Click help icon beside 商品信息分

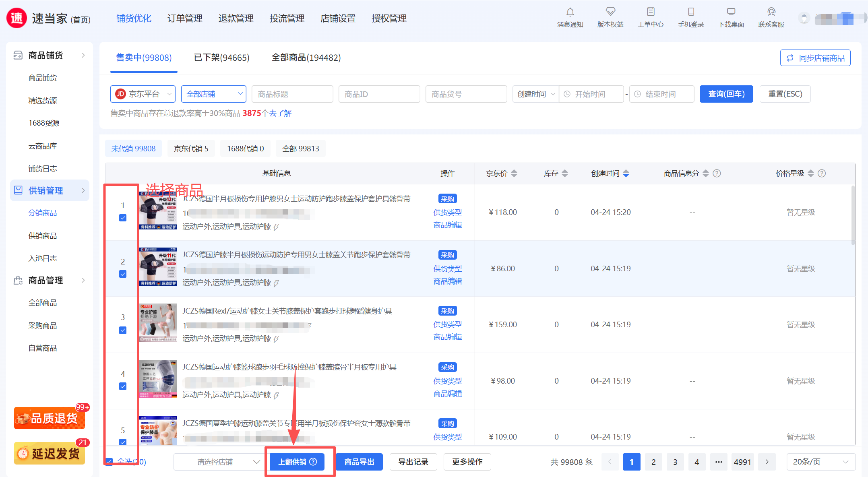click(x=717, y=173)
